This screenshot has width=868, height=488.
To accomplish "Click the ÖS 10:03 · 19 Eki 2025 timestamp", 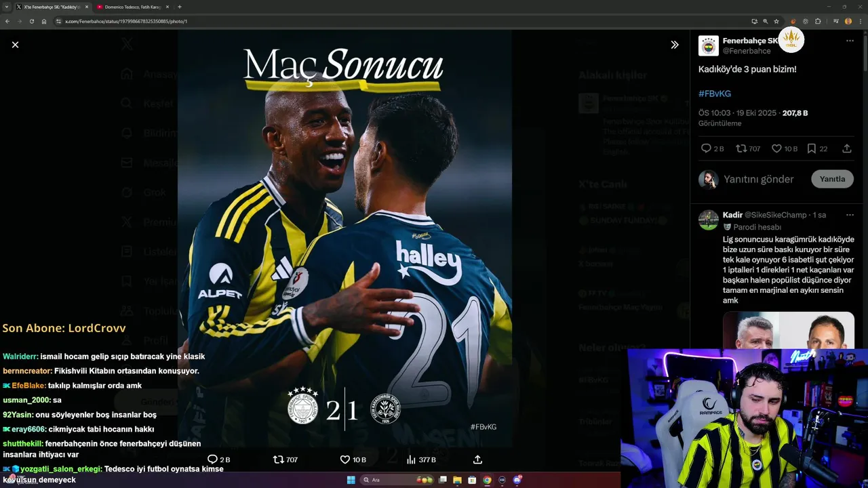I will 738,113.
